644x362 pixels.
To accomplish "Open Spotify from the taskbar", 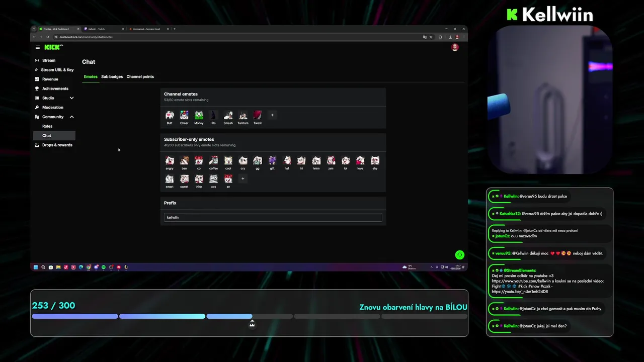I will (x=104, y=267).
